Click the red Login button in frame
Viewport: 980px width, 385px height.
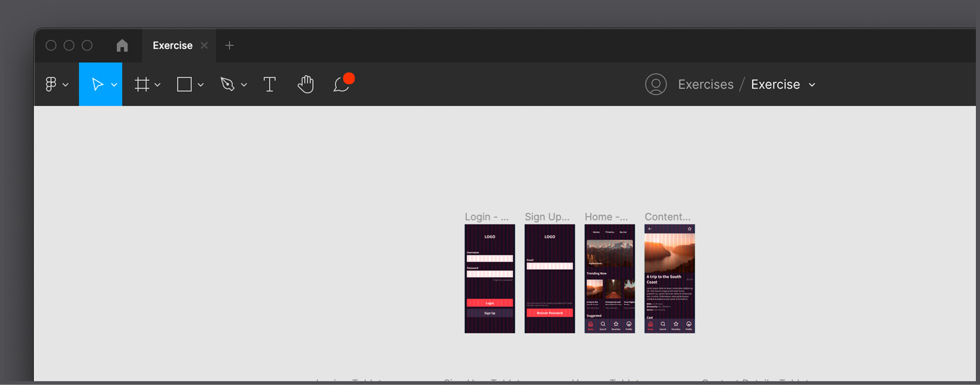490,303
